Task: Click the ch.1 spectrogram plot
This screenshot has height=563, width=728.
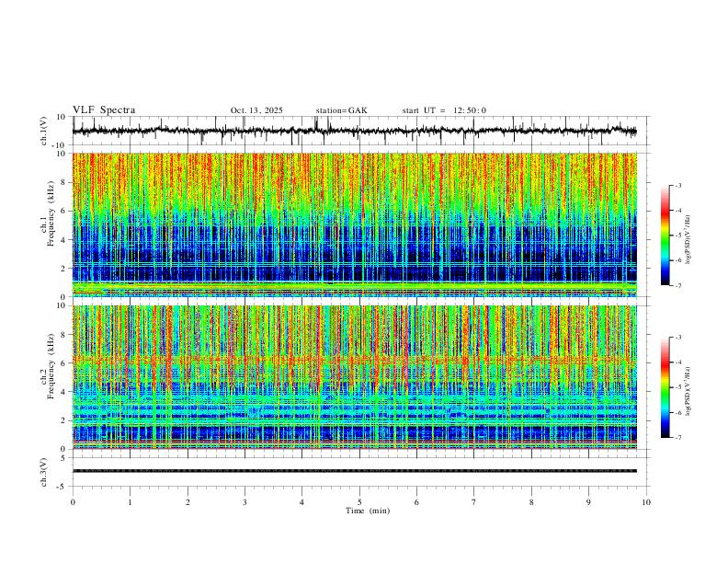Action: click(355, 224)
